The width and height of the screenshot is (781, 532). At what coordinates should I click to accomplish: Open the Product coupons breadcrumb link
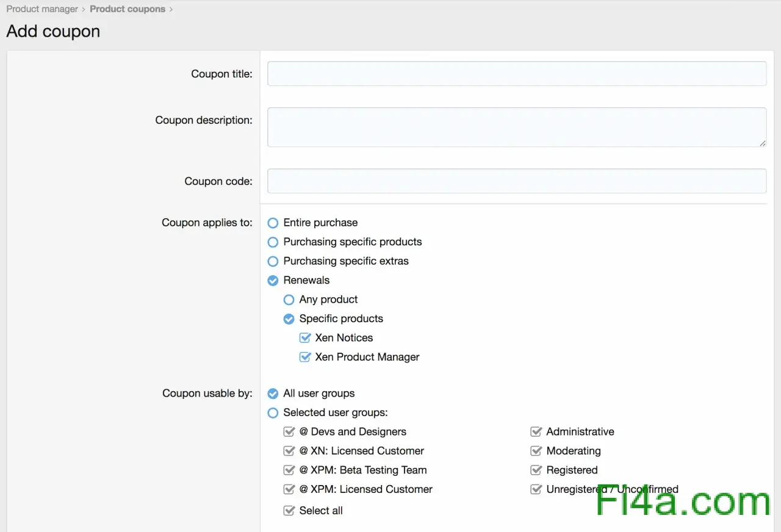128,9
